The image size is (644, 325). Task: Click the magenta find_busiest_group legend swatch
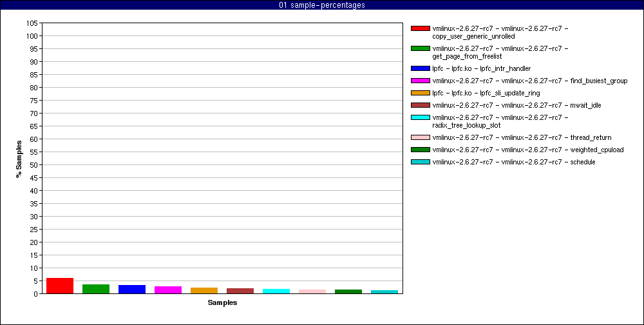point(420,81)
